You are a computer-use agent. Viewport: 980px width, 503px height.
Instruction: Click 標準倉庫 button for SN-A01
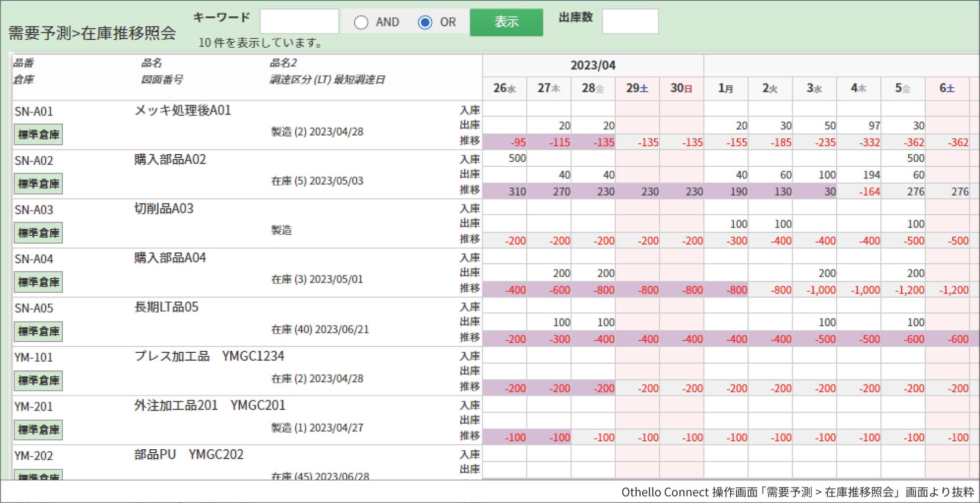38,135
